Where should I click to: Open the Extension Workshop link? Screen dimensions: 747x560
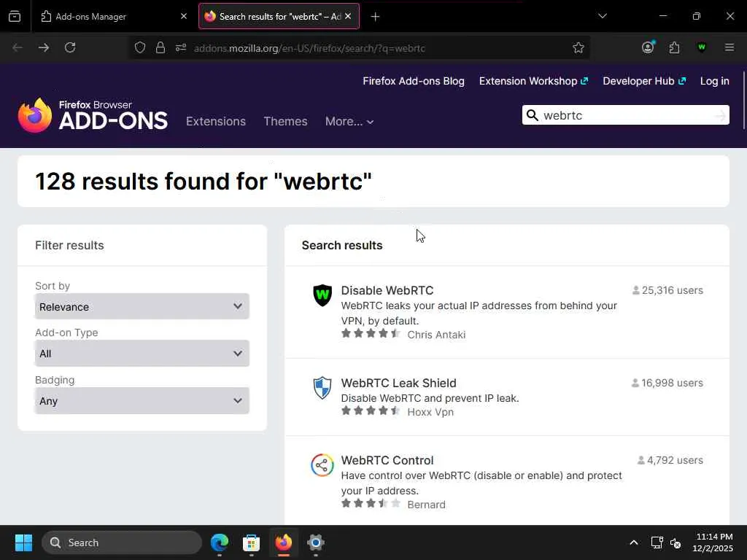click(x=533, y=81)
